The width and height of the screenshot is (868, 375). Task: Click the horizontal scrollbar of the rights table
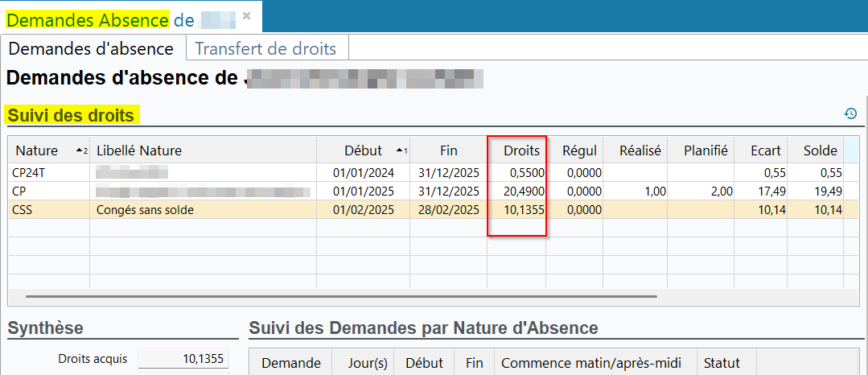pos(341,296)
